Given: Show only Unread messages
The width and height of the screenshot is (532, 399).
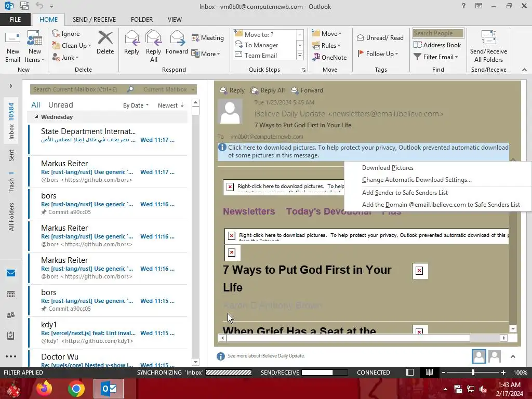Looking at the screenshot, I should (60, 105).
